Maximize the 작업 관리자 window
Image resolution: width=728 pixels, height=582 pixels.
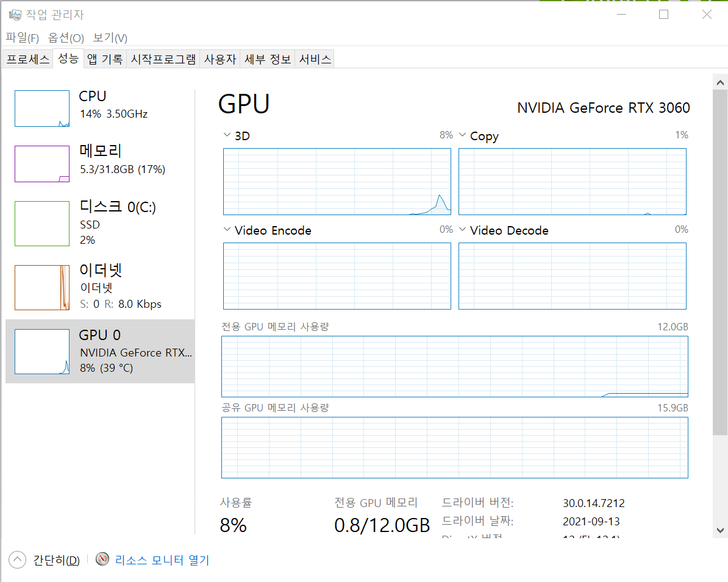tap(664, 15)
